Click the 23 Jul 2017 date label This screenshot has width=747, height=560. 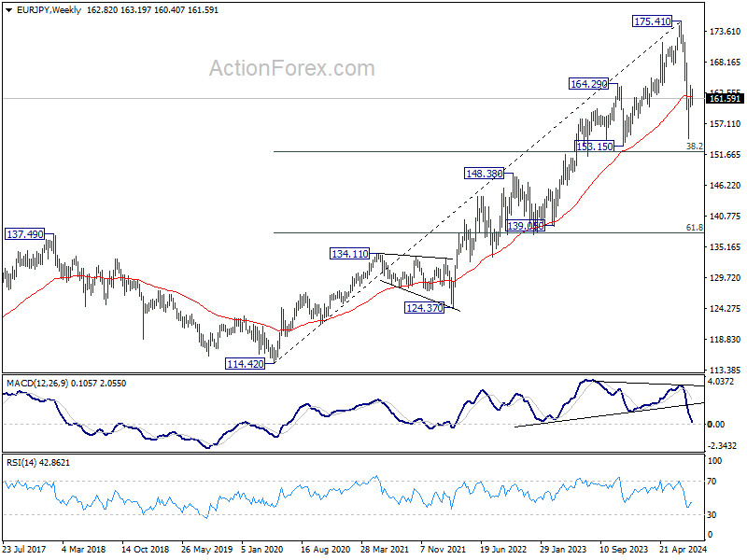coord(25,550)
